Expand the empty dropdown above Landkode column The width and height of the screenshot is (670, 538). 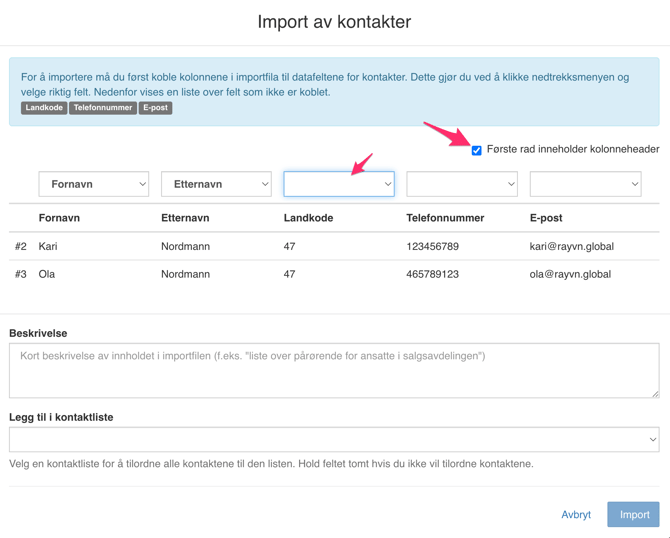point(339,184)
